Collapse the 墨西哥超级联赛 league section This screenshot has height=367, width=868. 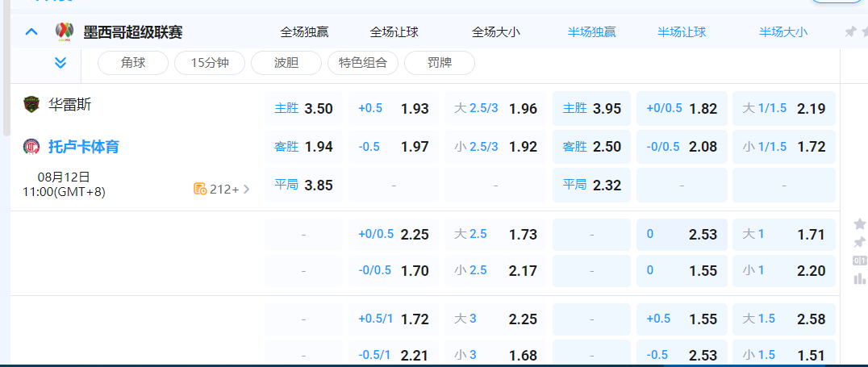pyautogui.click(x=31, y=32)
